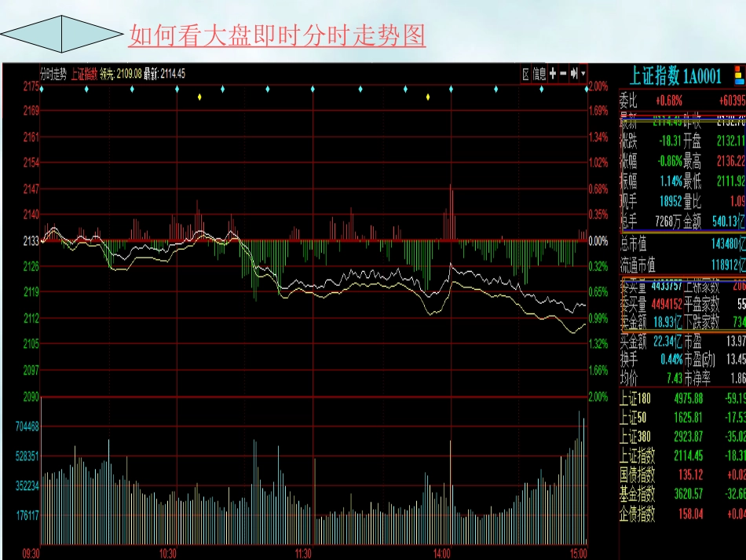Open the 如何看大盘即时分时走势图 title link
746x560 pixels.
(277, 35)
